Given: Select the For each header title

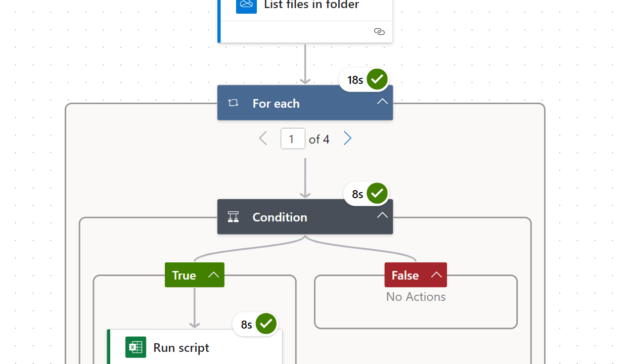Looking at the screenshot, I should [x=276, y=103].
